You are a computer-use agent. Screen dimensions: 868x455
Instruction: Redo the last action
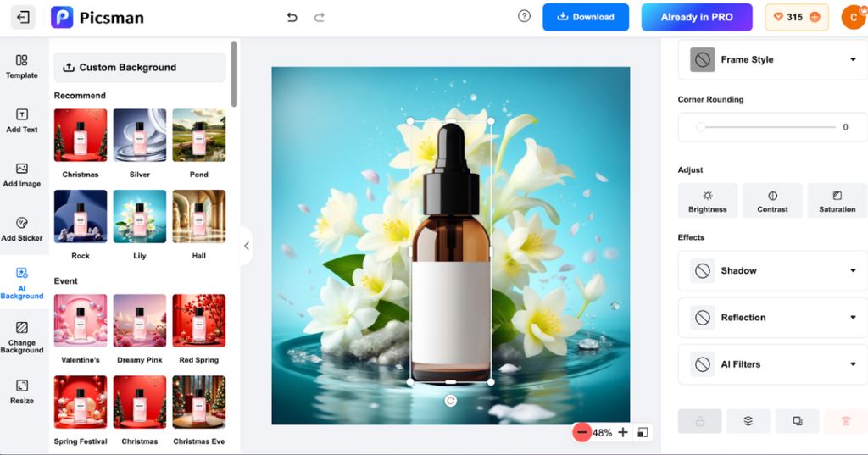tap(320, 17)
